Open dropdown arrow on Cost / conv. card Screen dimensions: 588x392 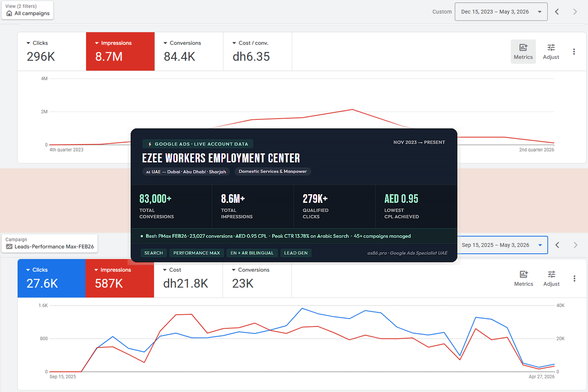tap(235, 43)
